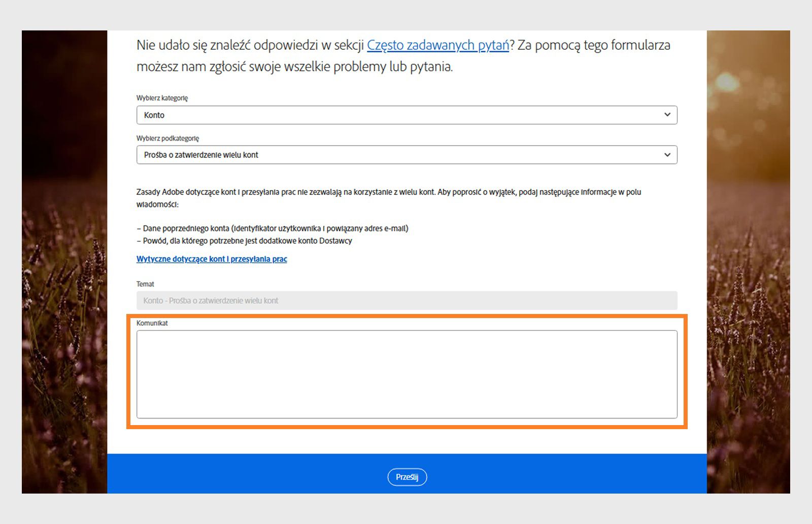The image size is (812, 524).
Task: Click the text line 'Dane poprzedniego konta'
Action: [273, 228]
